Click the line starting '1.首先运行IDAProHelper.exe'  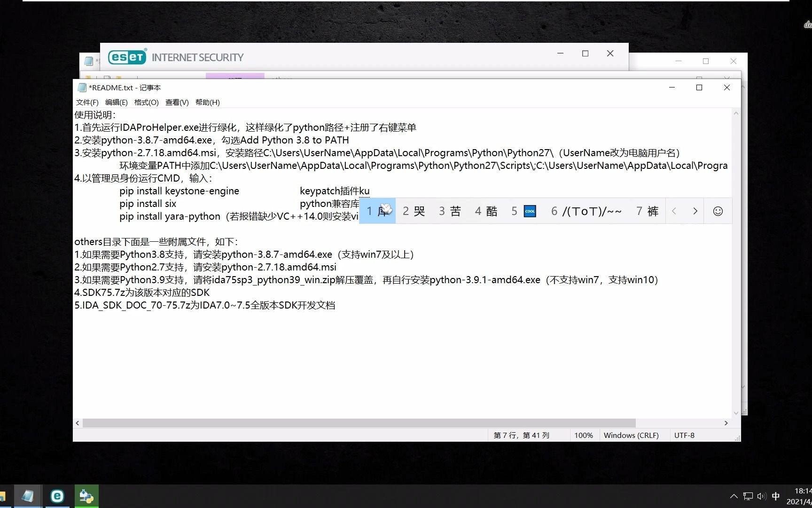[x=245, y=127]
